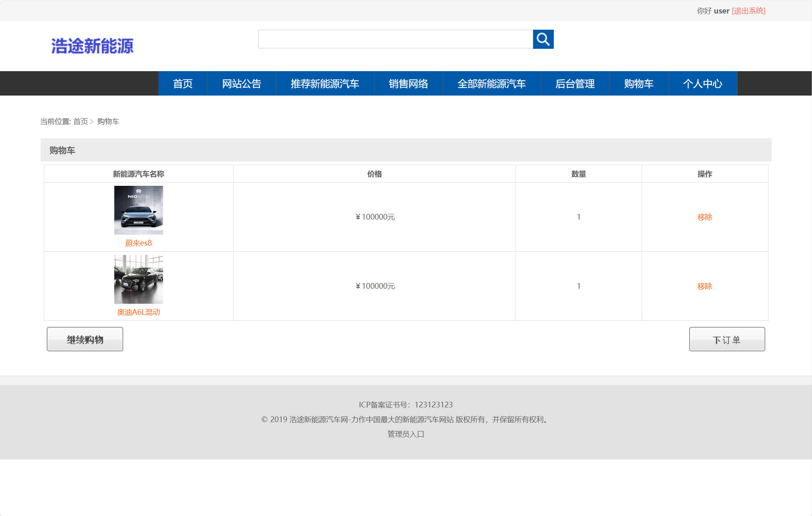The width and height of the screenshot is (812, 516).
Task: Click inside the search input field
Action: (394, 39)
